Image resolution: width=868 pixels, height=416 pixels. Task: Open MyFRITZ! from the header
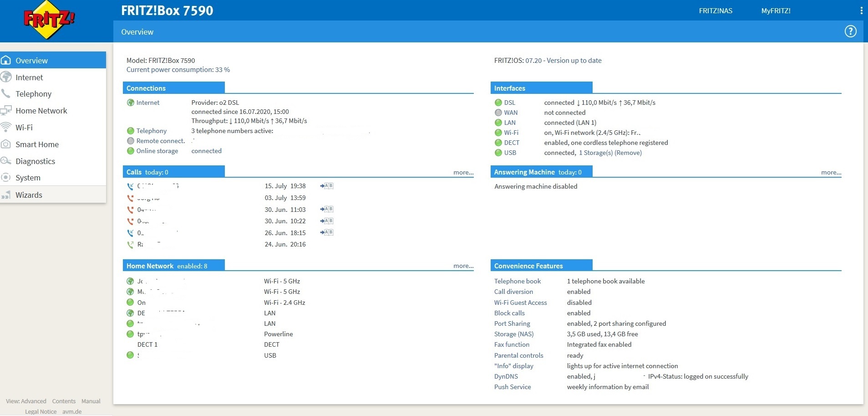point(776,10)
